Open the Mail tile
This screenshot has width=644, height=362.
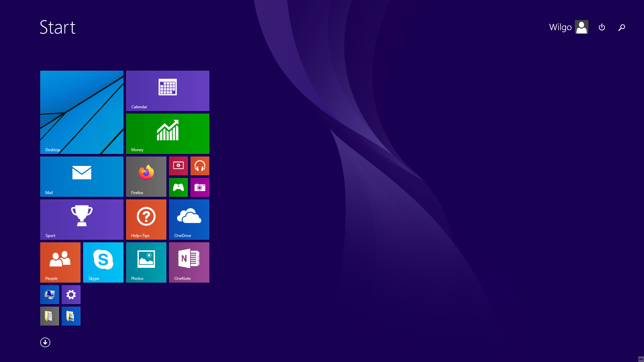[x=82, y=176]
